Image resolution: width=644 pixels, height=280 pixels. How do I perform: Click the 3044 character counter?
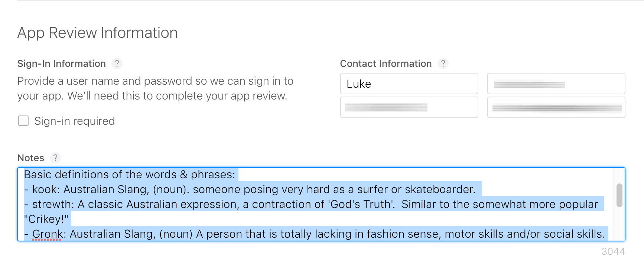(x=613, y=252)
